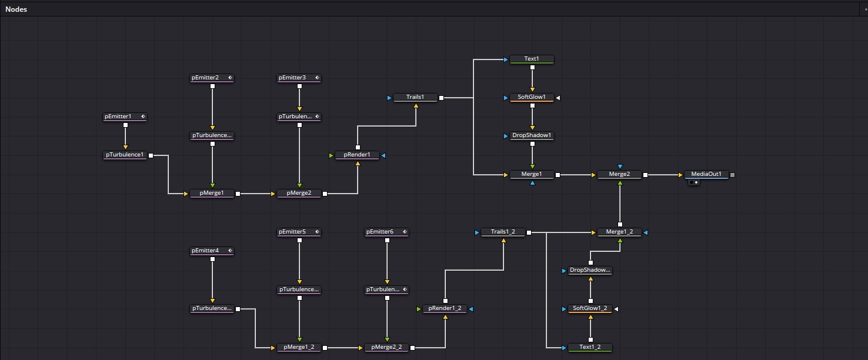Click the output square of Merge2

(645, 175)
